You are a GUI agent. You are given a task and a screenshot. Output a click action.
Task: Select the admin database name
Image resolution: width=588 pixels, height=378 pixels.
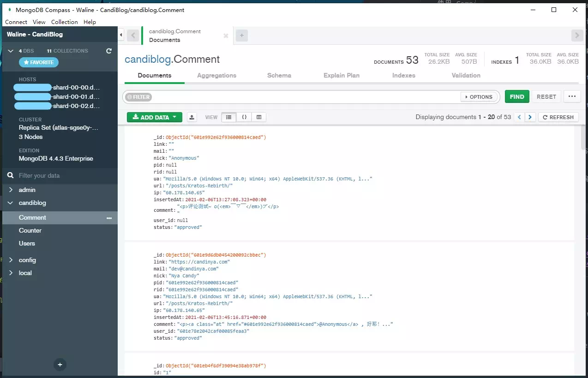click(x=27, y=190)
